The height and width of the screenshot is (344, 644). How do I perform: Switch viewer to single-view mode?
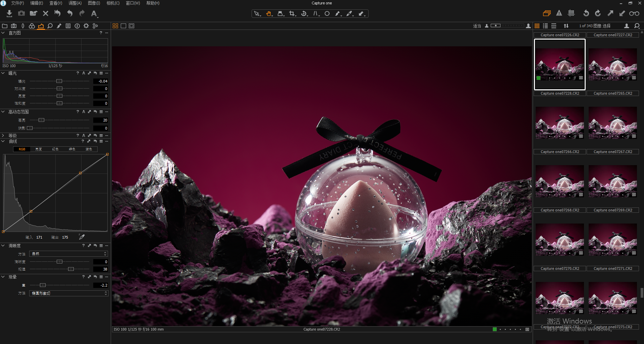[123, 26]
